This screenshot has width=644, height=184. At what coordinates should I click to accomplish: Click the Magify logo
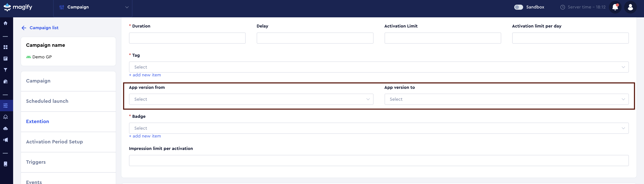click(18, 7)
